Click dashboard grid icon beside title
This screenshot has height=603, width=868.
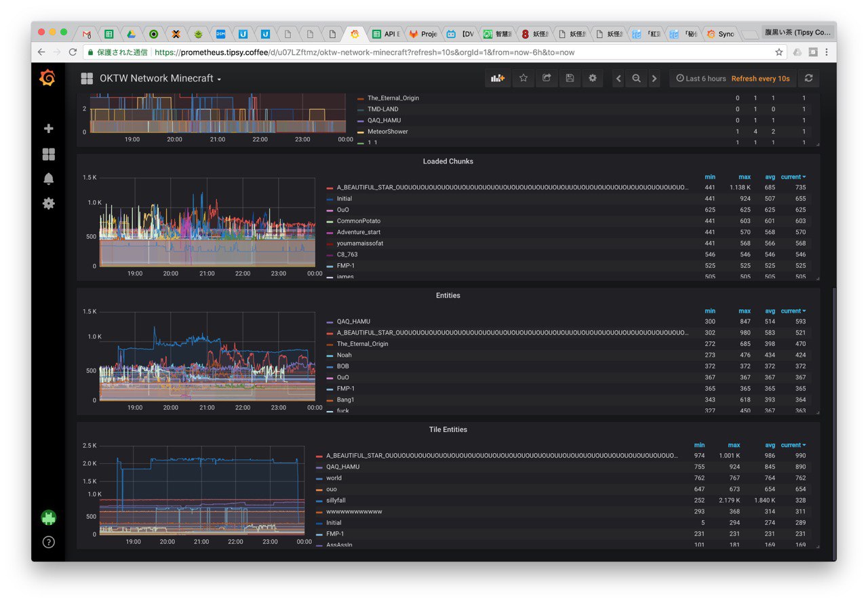[x=87, y=79]
